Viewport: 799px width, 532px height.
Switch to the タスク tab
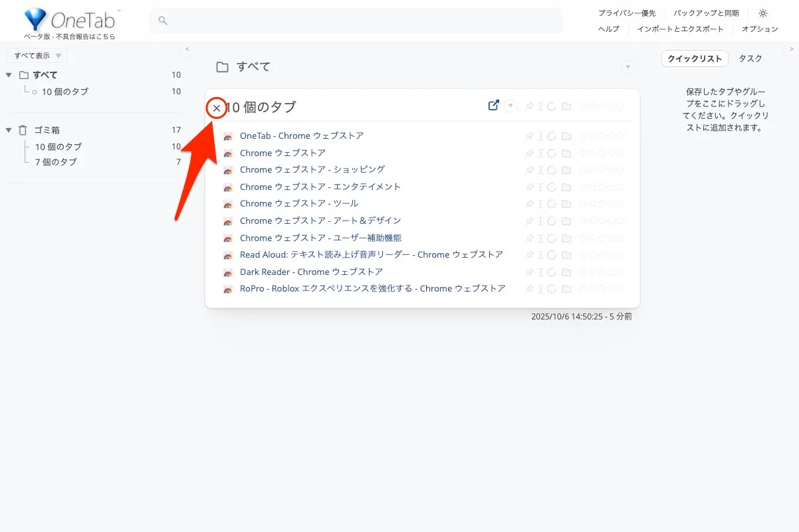(750, 58)
